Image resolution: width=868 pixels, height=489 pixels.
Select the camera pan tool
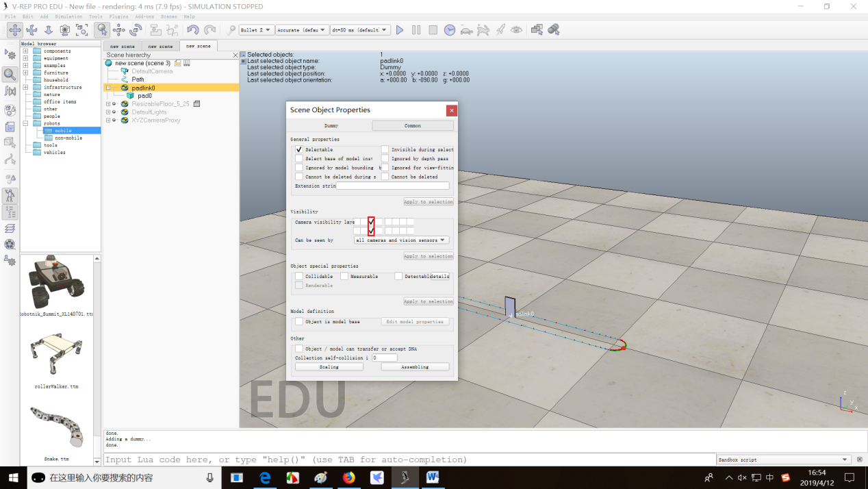tap(15, 30)
